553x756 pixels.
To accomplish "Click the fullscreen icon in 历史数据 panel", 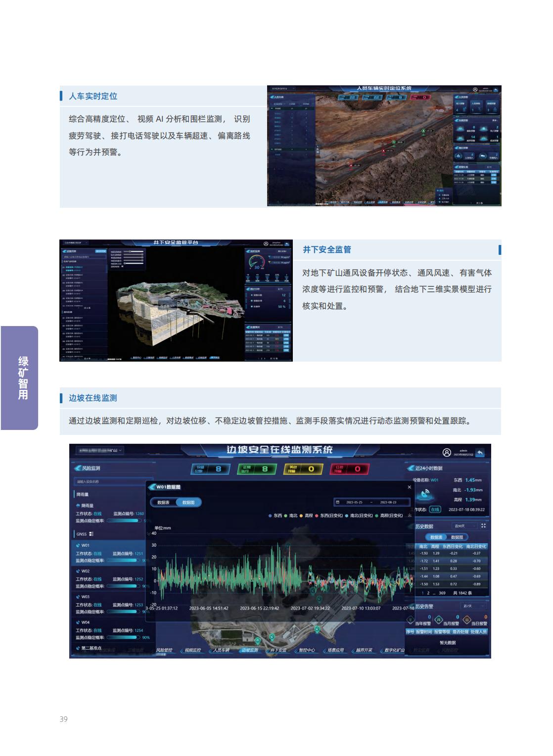I will click(x=483, y=526).
